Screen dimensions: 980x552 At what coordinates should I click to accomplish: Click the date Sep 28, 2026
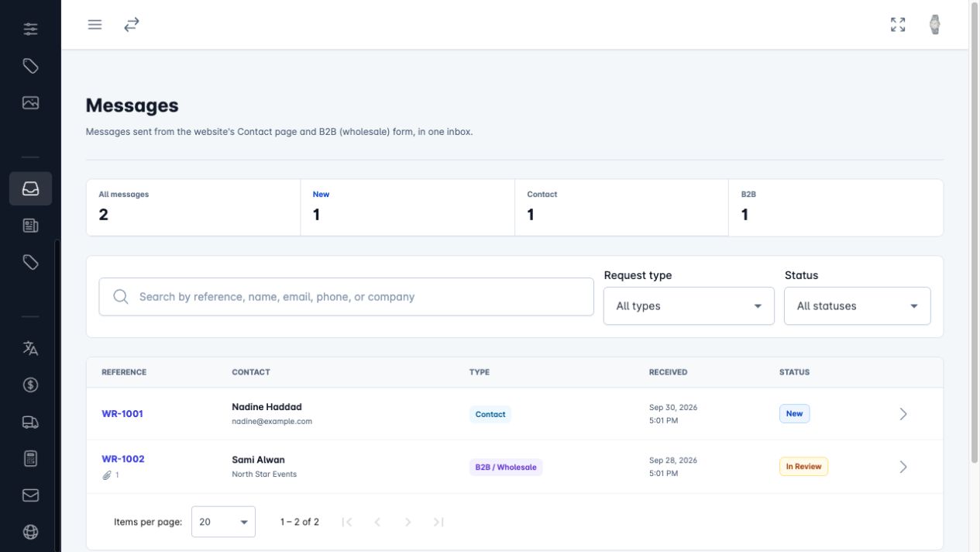673,460
